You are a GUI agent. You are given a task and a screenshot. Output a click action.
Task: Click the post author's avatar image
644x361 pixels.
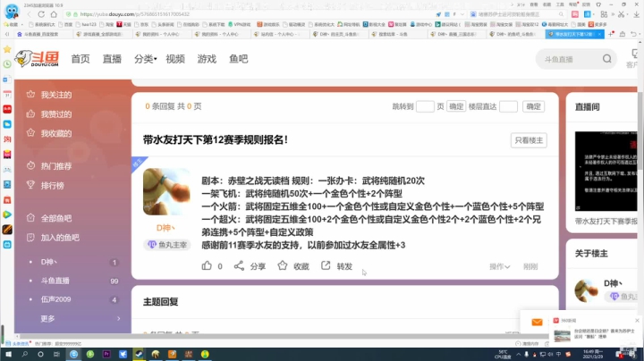[x=166, y=191]
